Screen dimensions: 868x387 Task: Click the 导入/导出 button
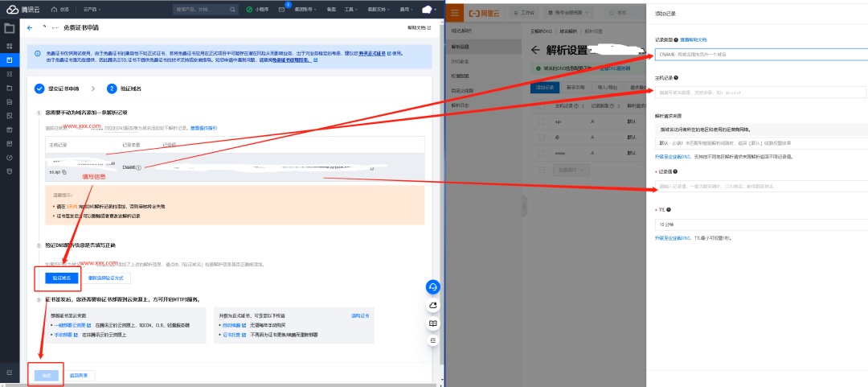tap(606, 87)
